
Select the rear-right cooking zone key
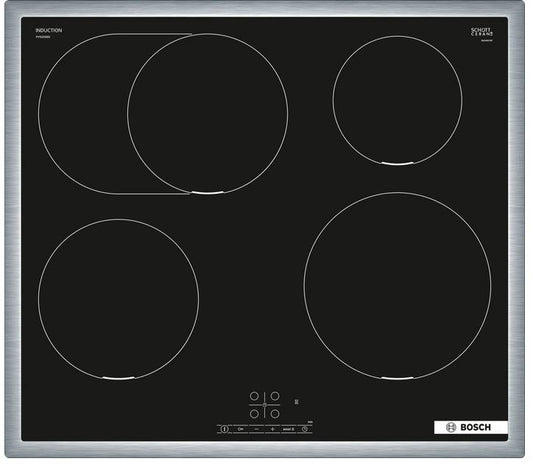[x=275, y=396]
